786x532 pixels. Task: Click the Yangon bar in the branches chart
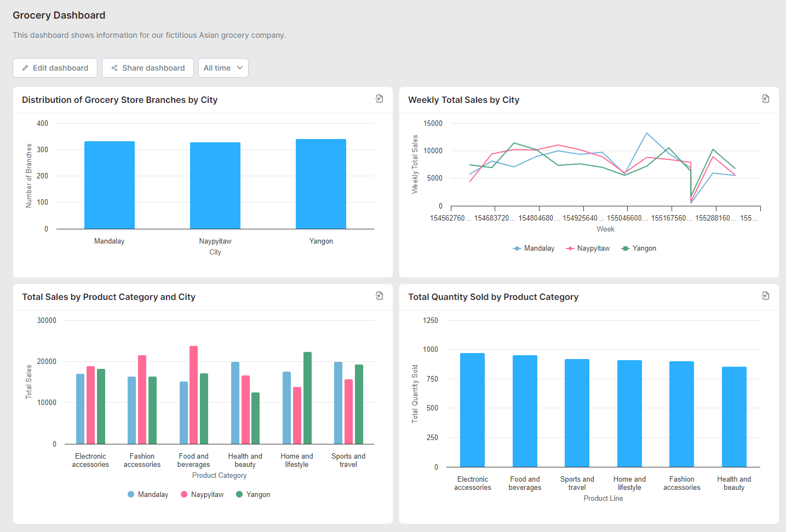[x=321, y=183]
